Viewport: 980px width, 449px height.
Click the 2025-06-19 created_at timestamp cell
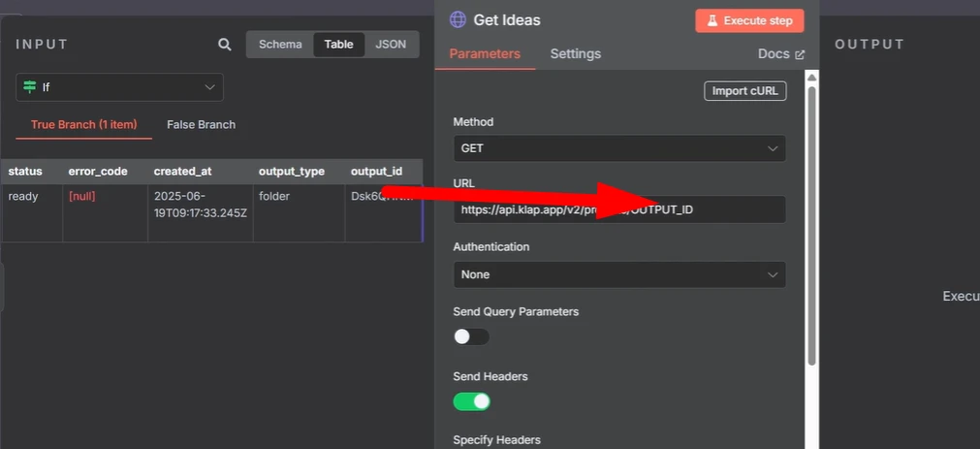(x=200, y=213)
